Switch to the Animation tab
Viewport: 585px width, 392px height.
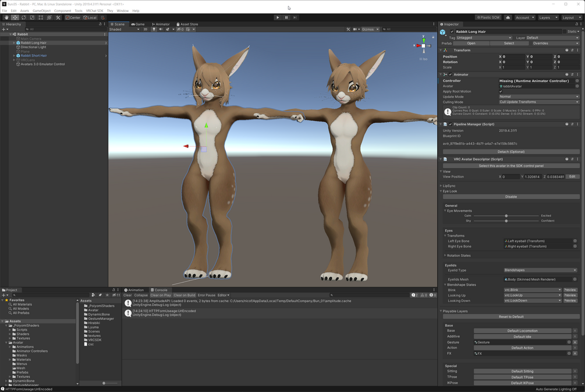(134, 290)
